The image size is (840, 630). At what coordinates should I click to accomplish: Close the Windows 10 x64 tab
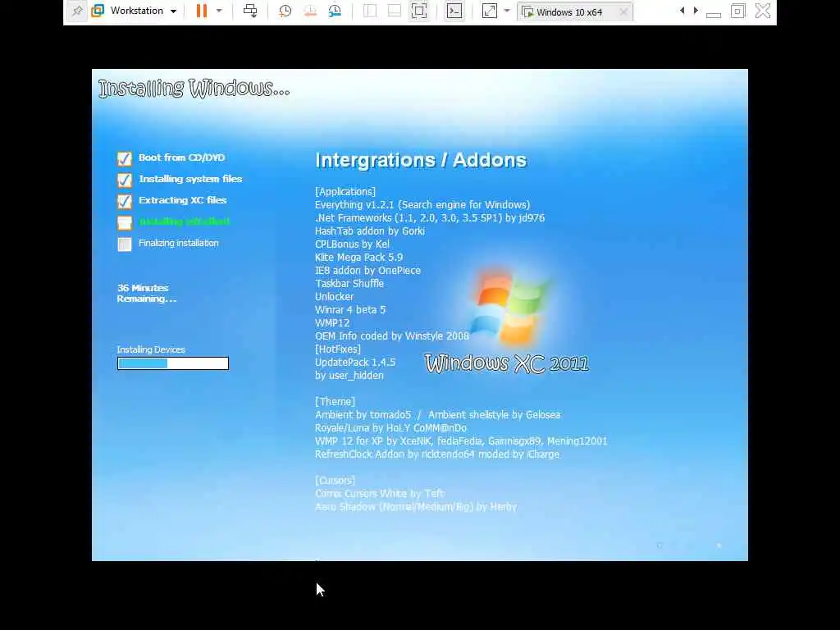(623, 11)
